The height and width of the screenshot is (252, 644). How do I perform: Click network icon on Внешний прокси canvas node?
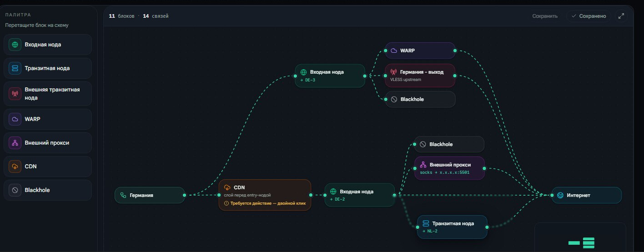(x=423, y=165)
